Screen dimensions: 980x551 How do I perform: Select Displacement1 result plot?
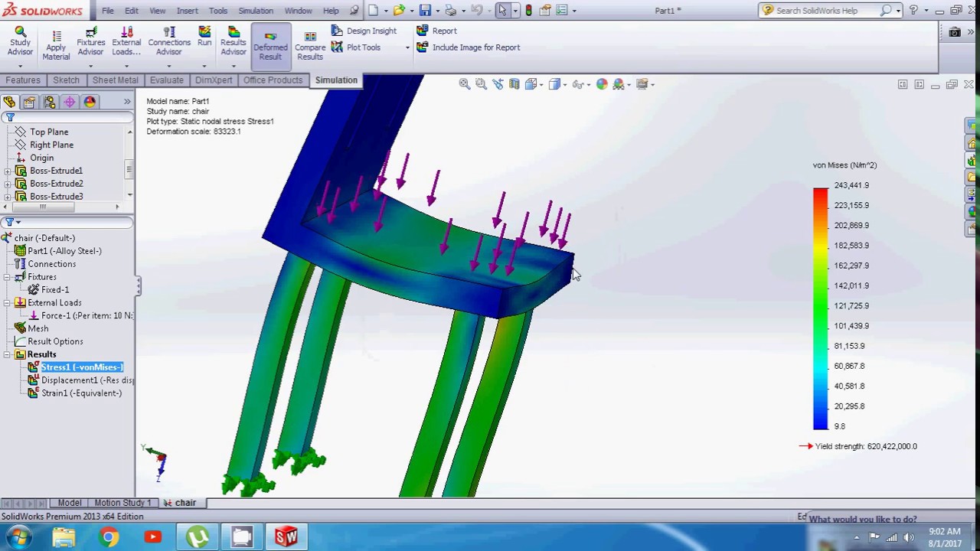click(80, 380)
